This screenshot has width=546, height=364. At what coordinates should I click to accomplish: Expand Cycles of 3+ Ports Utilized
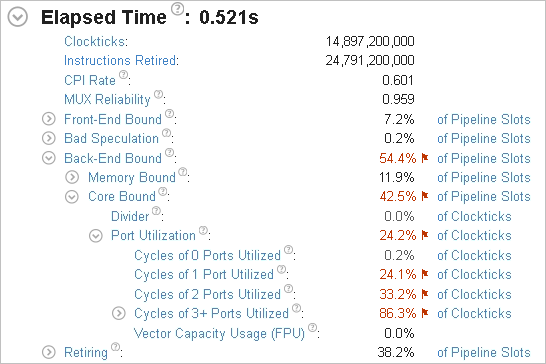coord(119,313)
